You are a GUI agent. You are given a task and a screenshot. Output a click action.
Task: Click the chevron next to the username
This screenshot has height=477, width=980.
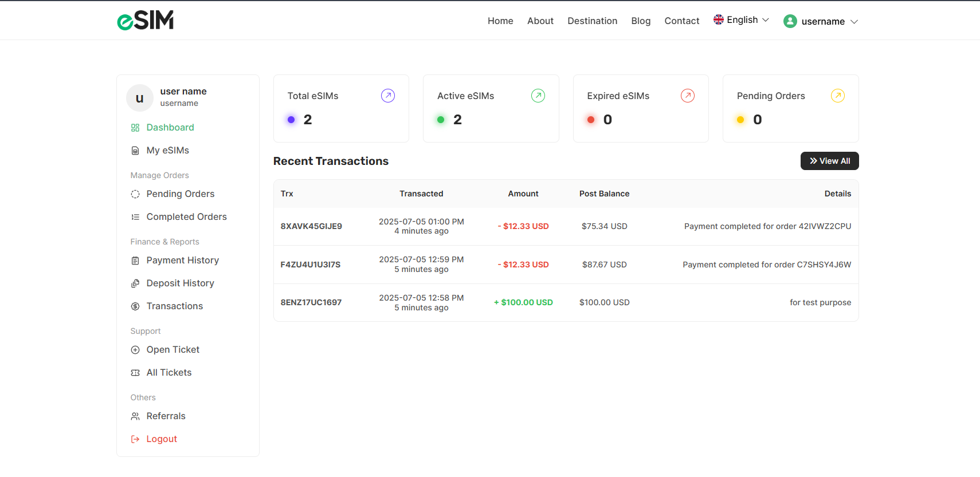[x=854, y=22]
